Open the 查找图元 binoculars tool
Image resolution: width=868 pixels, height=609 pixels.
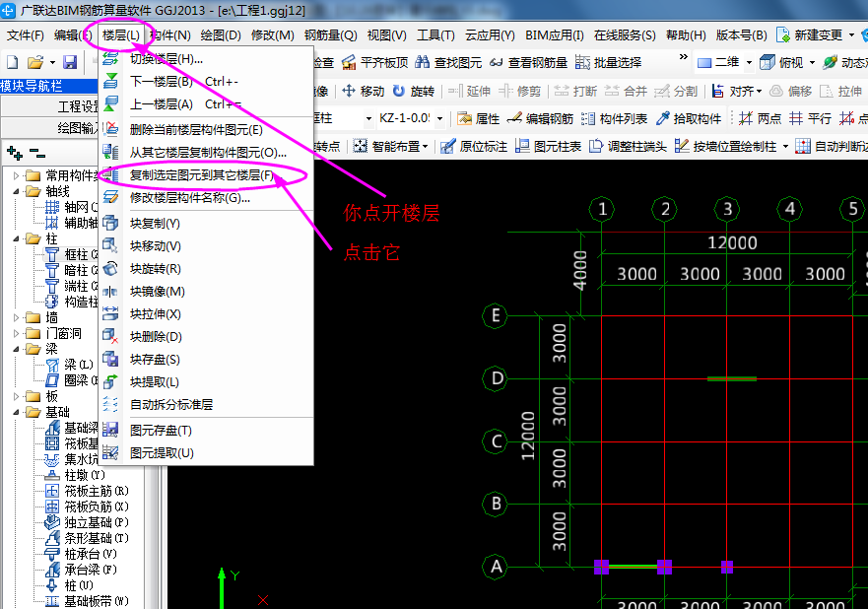448,62
